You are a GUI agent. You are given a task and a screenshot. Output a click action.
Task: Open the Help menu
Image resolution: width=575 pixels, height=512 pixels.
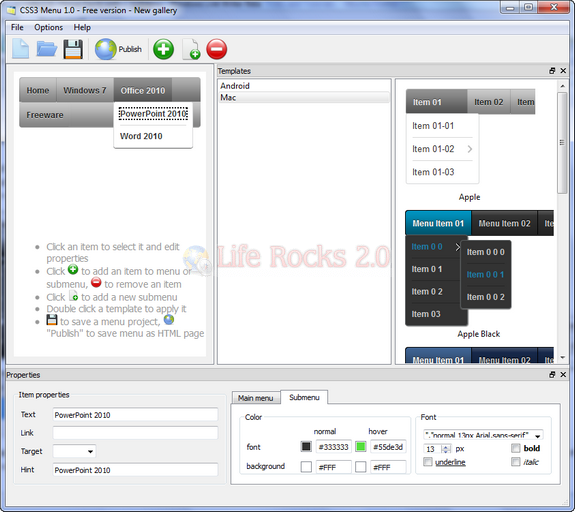(x=82, y=28)
